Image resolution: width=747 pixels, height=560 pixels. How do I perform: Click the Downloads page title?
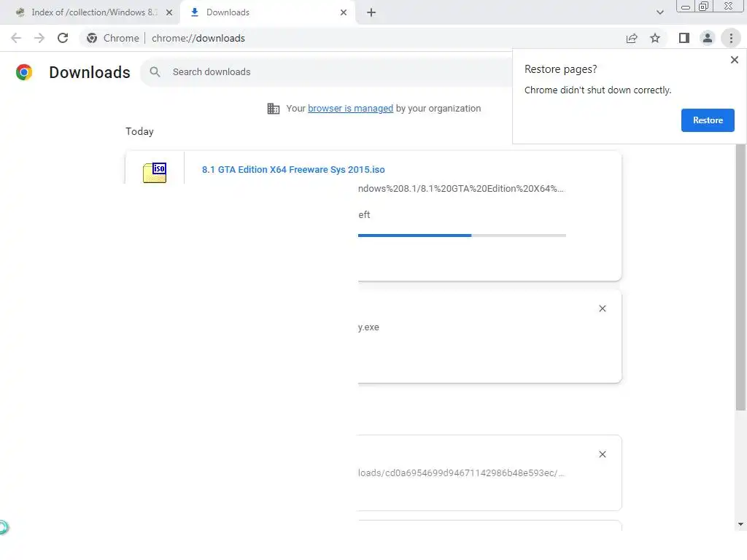click(90, 72)
